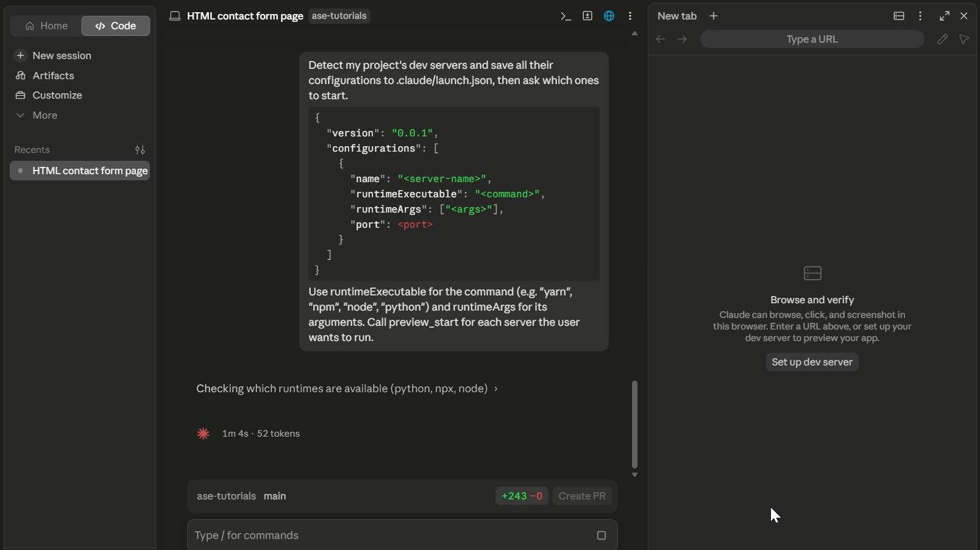This screenshot has height=550, width=980.
Task: Click the diff view icon in header
Action: [x=588, y=16]
